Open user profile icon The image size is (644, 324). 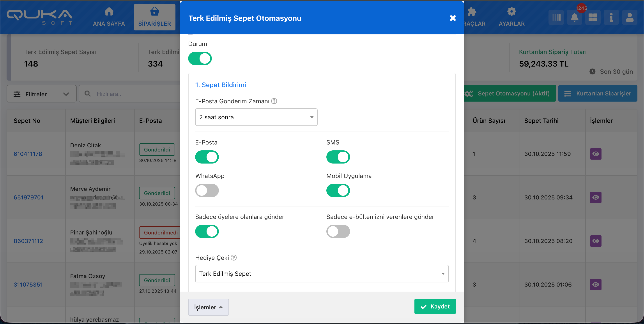tap(629, 18)
